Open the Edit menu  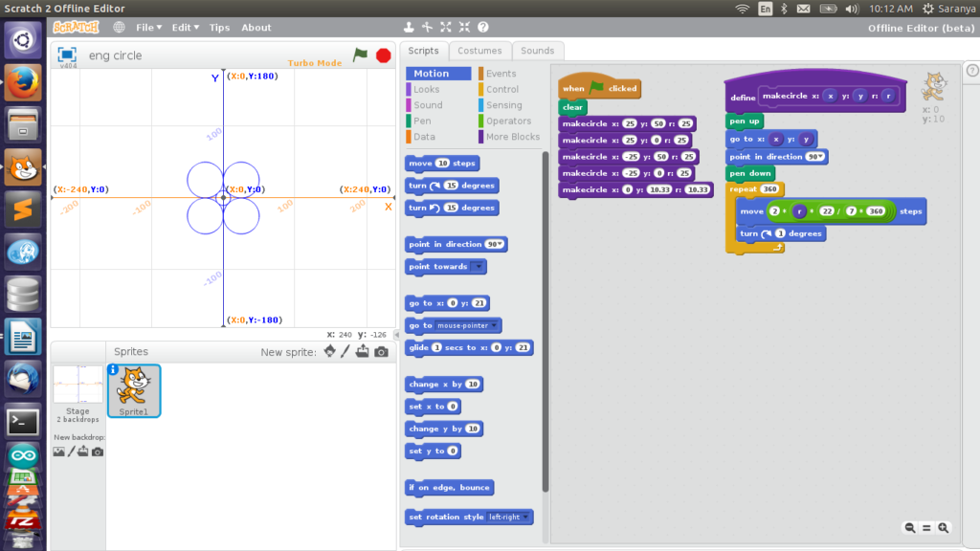(x=182, y=27)
